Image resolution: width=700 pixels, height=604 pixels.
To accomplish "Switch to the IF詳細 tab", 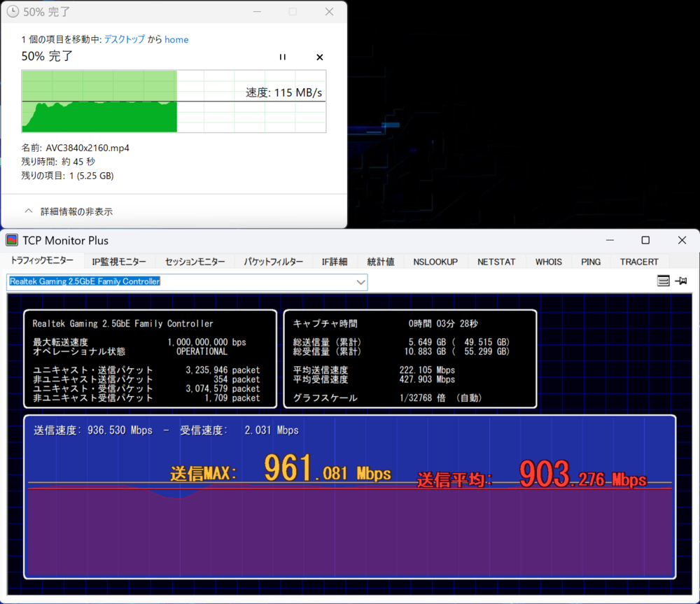I will tap(335, 262).
